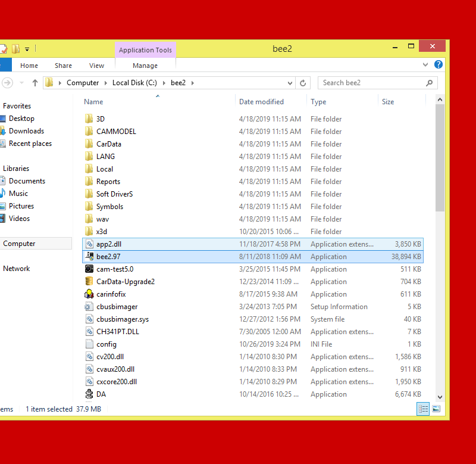Click the vertical scrollbar down arrow

point(440,397)
